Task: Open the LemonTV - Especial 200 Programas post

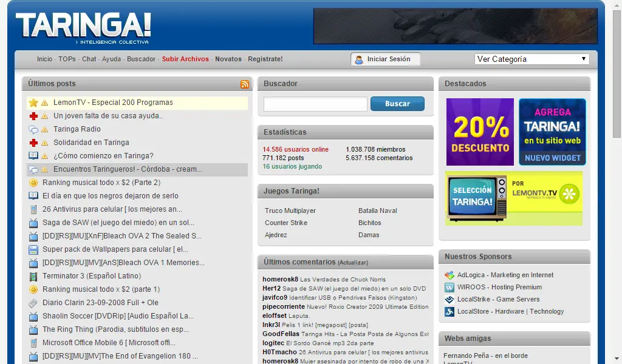Action: (113, 103)
